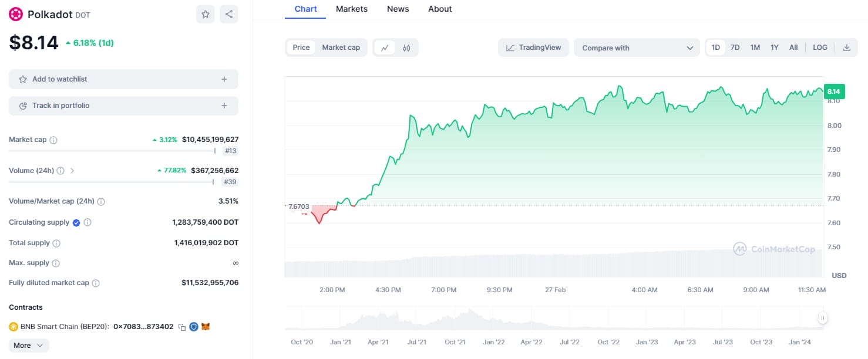Screen dimensions: 868x359
Task: Select the 7D time range
Action: [x=735, y=48]
